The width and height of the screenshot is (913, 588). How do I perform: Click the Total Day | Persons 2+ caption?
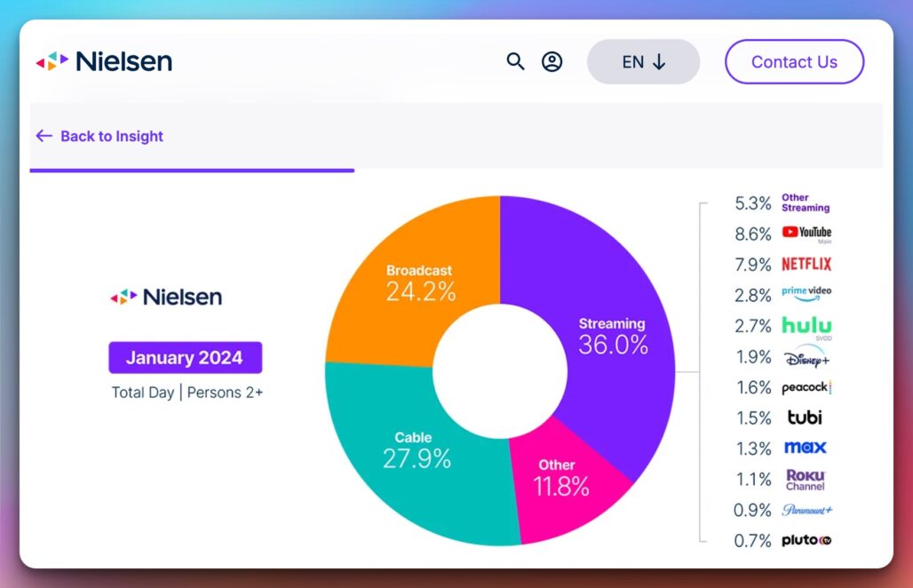pos(187,393)
